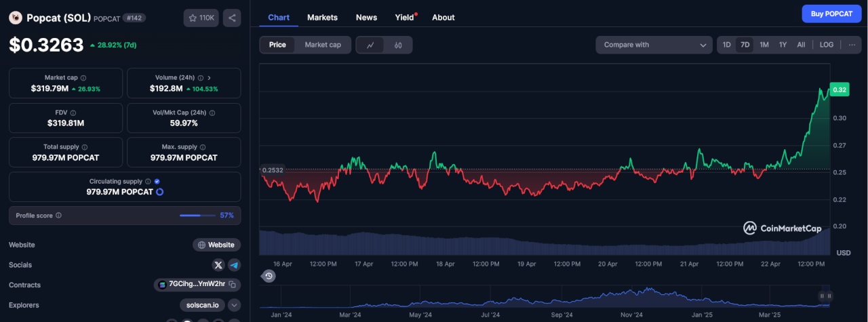Image resolution: width=868 pixels, height=322 pixels.
Task: Click the 0.32 current price label
Action: click(x=840, y=90)
